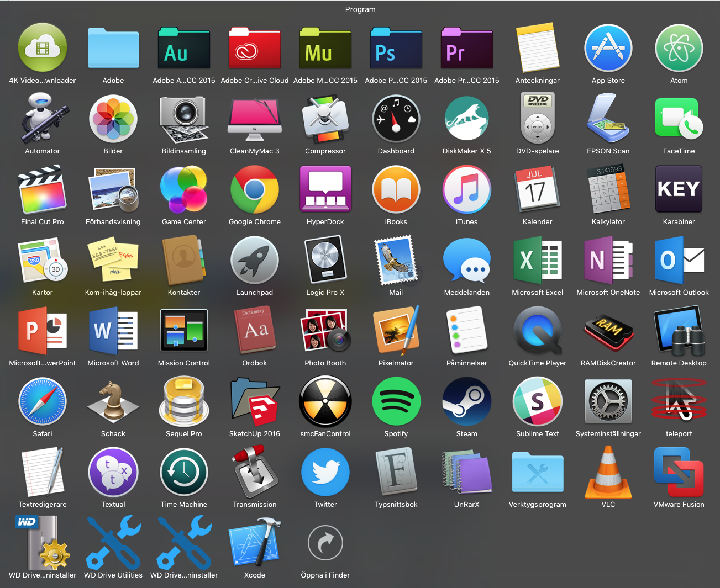Launch Kalkylator calculator
Image resolution: width=720 pixels, height=588 pixels.
[608, 189]
